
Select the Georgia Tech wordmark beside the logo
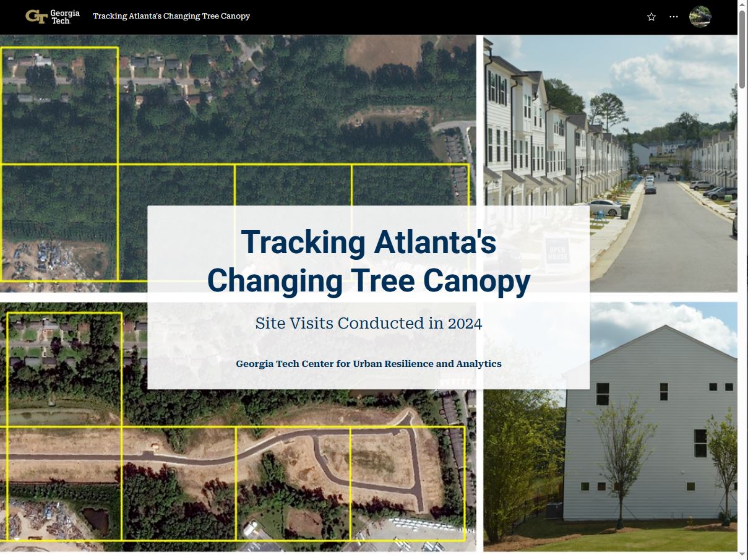pyautogui.click(x=65, y=16)
